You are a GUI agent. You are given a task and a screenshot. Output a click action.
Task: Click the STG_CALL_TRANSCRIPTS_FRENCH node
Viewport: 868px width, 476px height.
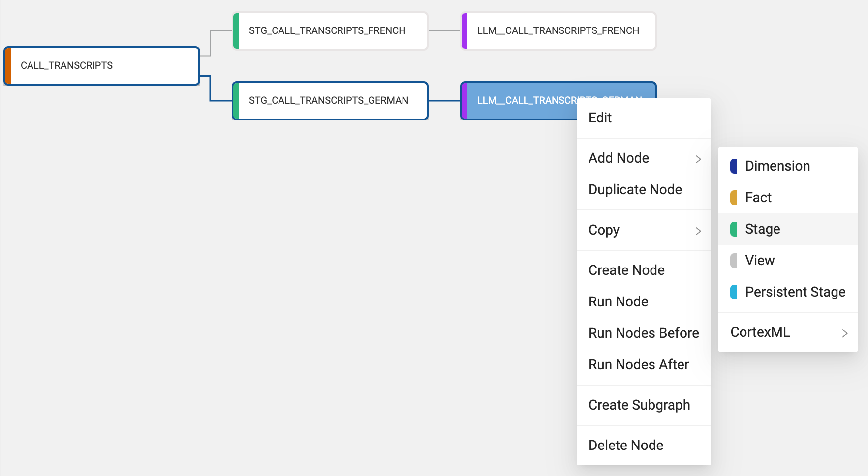[x=330, y=31]
